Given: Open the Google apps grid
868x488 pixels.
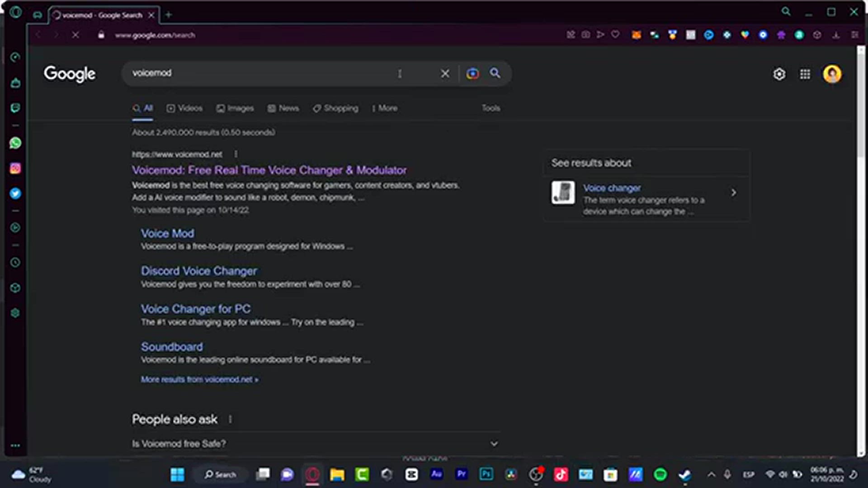Looking at the screenshot, I should coord(805,74).
